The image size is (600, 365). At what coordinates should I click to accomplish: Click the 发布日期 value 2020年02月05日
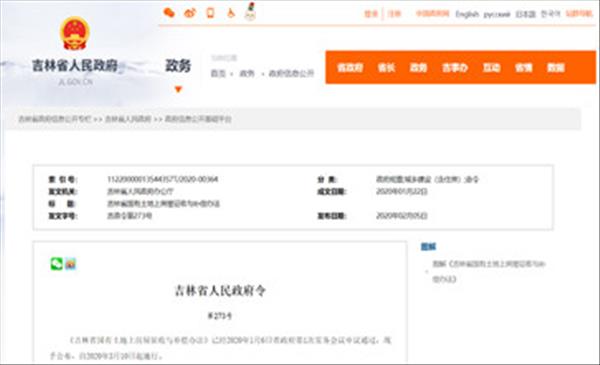[x=401, y=216]
